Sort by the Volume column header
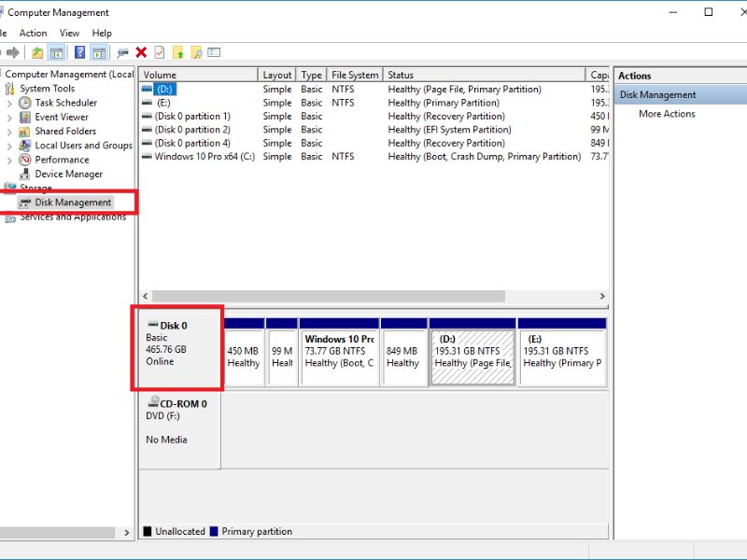Viewport: 747px width, 560px height. click(199, 75)
